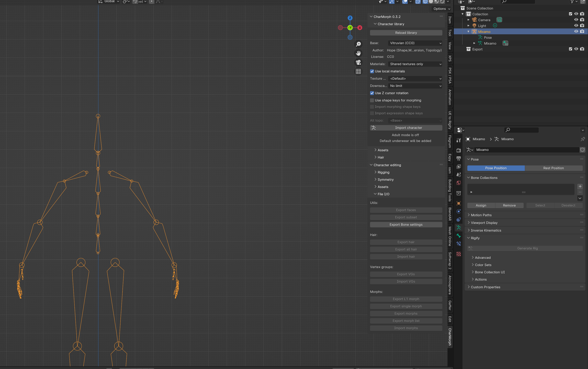Click the Z axis on navigation gizmo
588x369 pixels.
(x=350, y=18)
